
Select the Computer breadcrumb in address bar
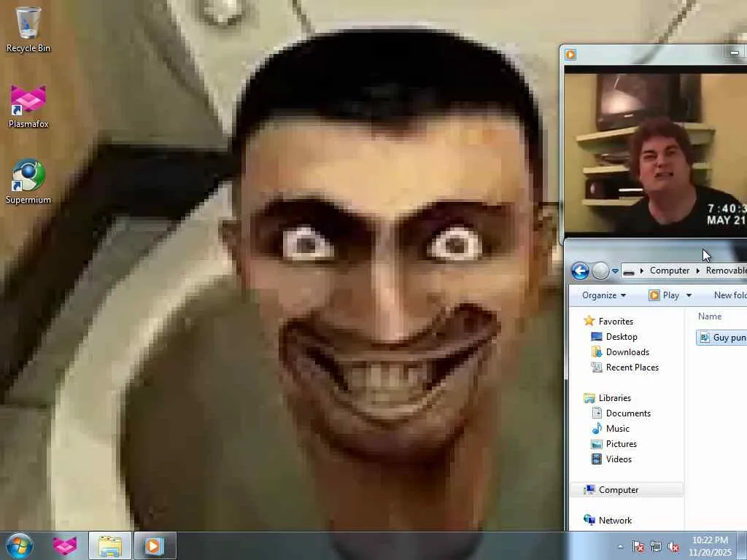pyautogui.click(x=670, y=271)
